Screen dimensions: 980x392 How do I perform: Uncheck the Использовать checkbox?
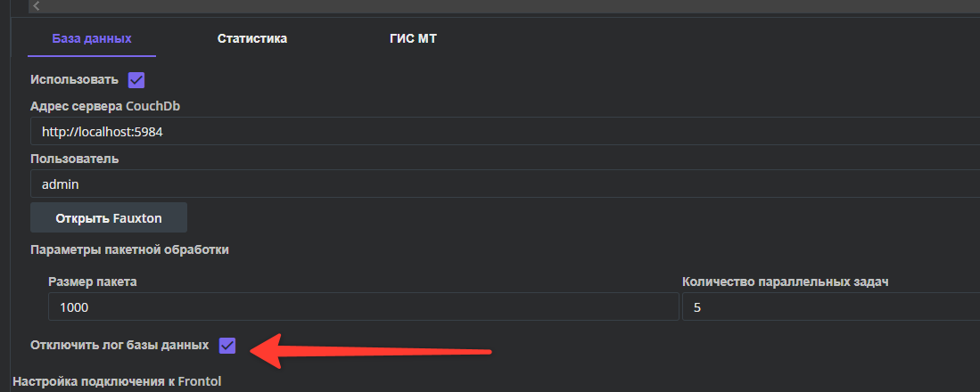click(136, 80)
